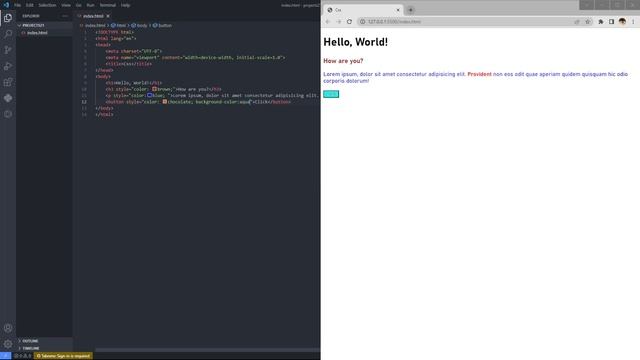Screen dimensions: 640x360
Task: Open the Source Control view
Action: tap(8, 50)
